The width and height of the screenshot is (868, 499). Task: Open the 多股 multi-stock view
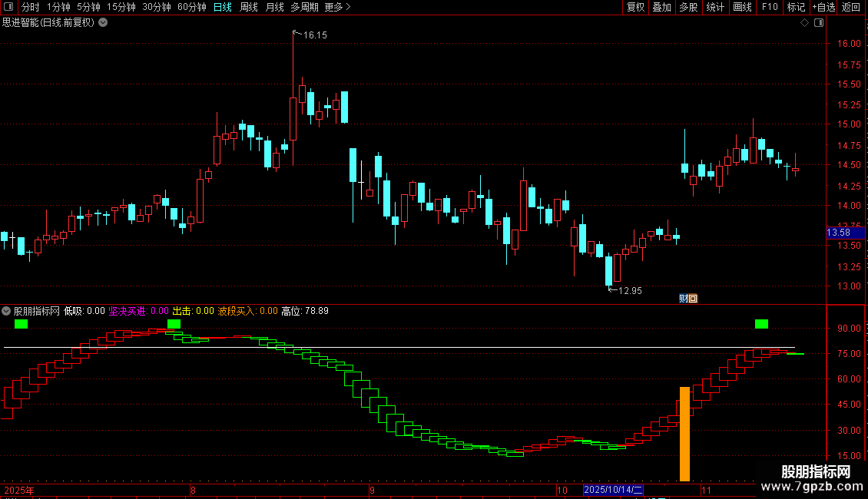pyautogui.click(x=688, y=7)
